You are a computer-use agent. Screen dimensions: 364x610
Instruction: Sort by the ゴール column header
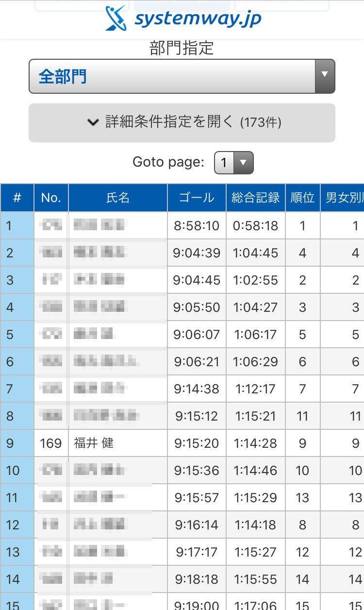click(197, 198)
